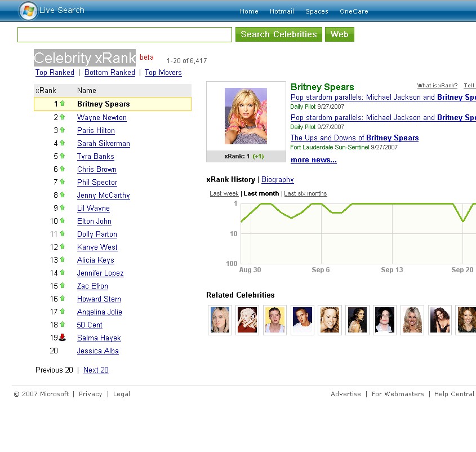Click the up arrow on Paris Hilton's row
The width and height of the screenshot is (476, 452).
pyautogui.click(x=62, y=130)
